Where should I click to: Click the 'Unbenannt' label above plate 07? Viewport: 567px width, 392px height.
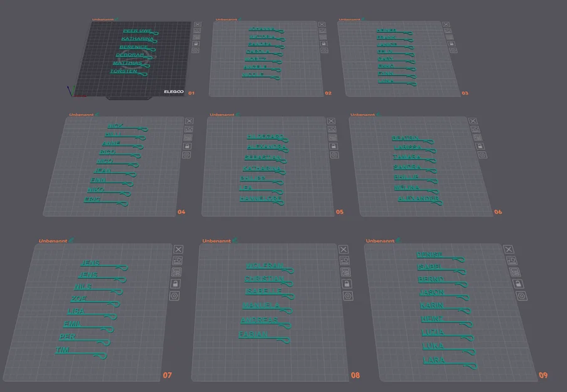[53, 241]
